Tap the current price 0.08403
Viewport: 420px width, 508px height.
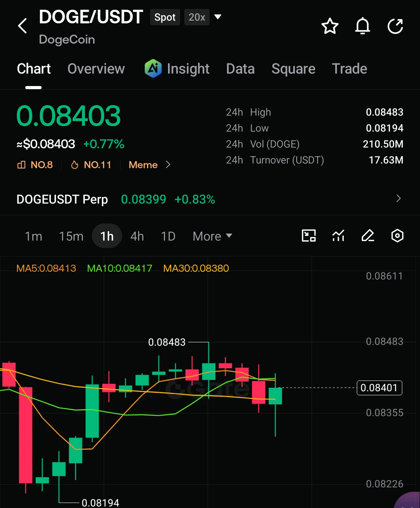click(x=69, y=116)
